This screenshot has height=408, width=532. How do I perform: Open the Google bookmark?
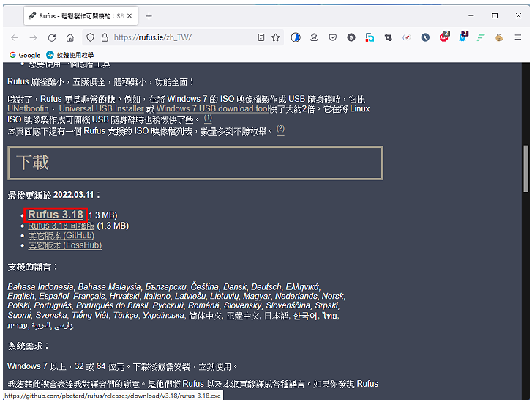click(x=25, y=55)
